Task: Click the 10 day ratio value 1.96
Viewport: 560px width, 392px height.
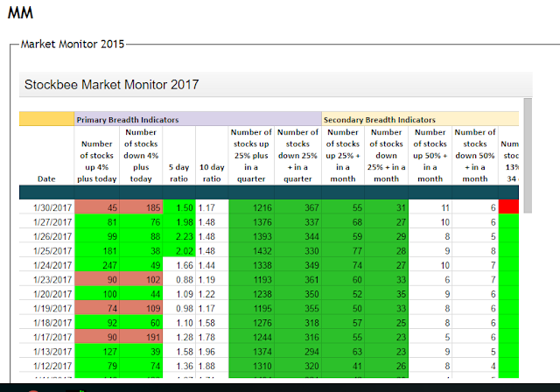Action: [x=212, y=351]
